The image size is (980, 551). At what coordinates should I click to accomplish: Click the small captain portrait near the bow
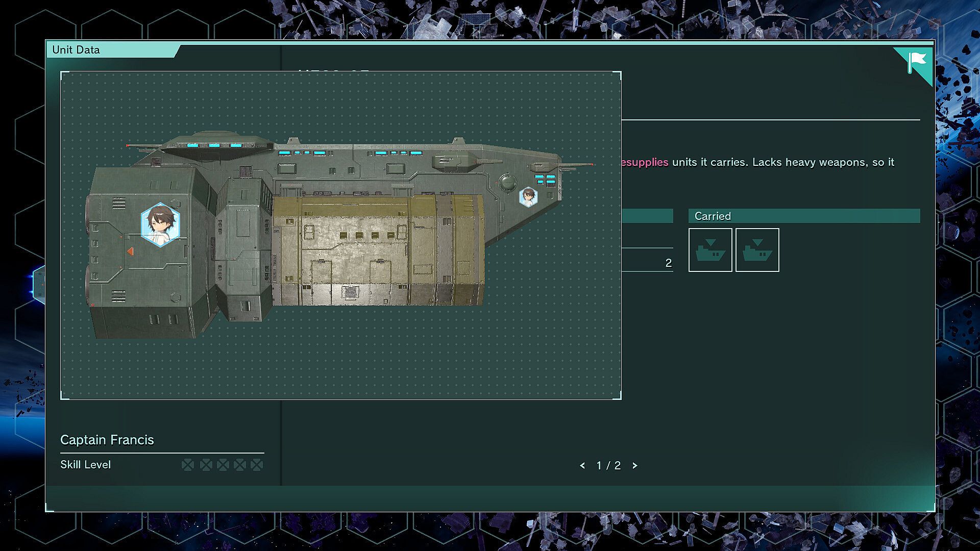pos(528,197)
